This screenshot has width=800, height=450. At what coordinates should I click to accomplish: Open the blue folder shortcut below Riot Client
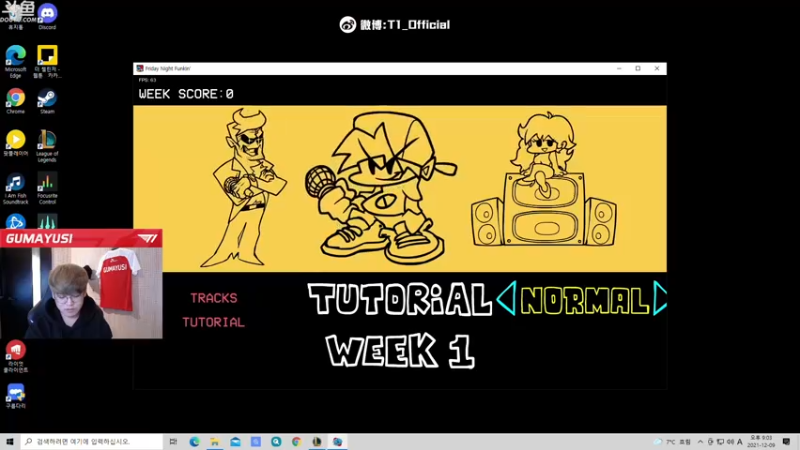coord(15,396)
